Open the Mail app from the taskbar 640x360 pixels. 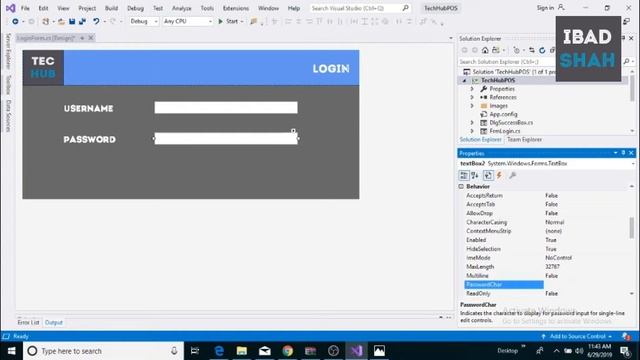265,351
